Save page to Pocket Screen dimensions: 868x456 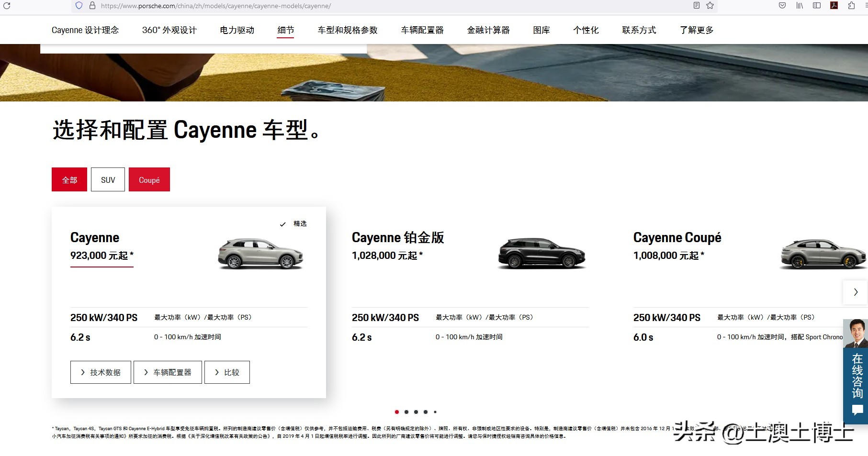pos(782,6)
